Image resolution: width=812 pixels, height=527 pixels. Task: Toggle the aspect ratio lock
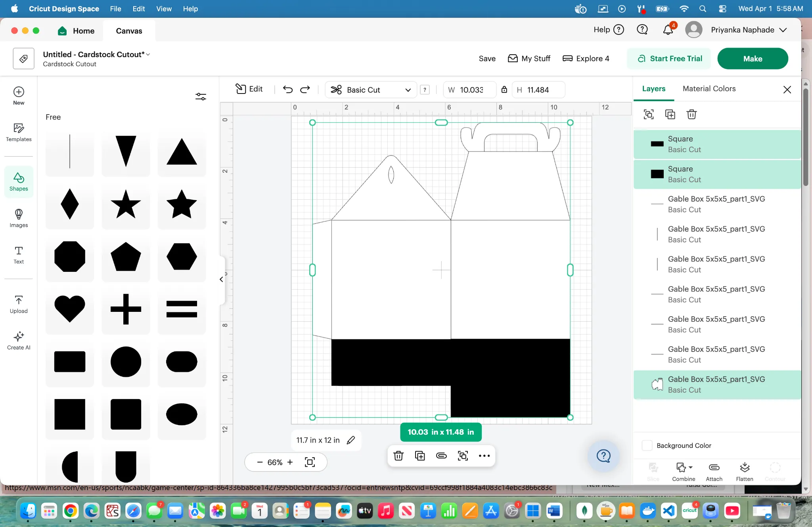point(504,90)
